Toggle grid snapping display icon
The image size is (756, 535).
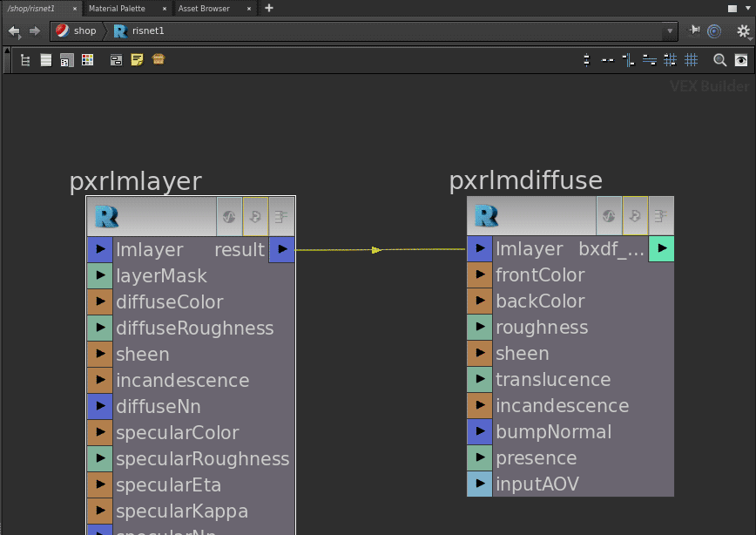pos(691,60)
